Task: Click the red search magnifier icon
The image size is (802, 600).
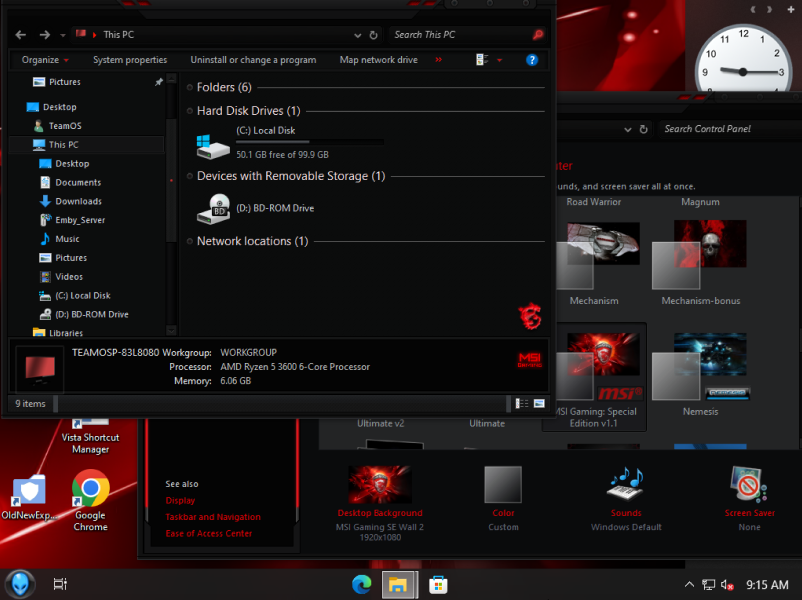Action: (538, 35)
